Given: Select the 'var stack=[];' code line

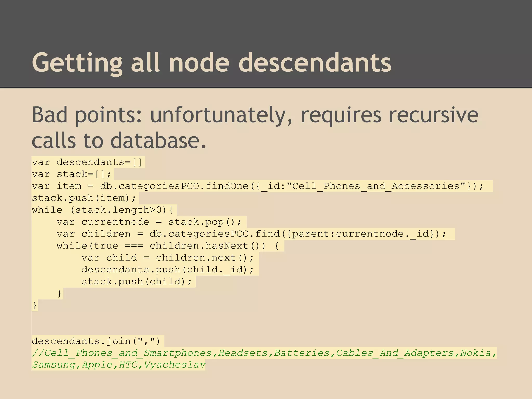Looking at the screenshot, I should [x=72, y=174].
